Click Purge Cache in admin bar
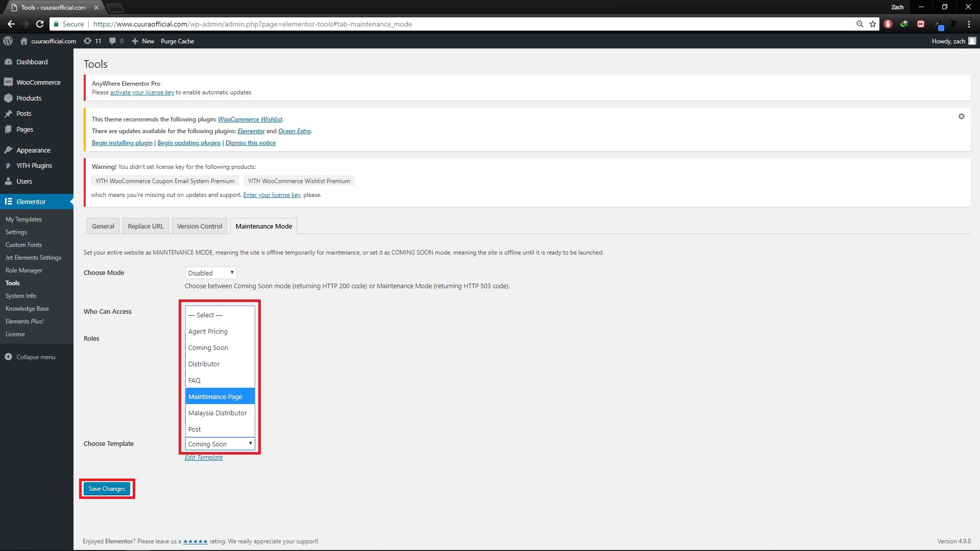 pyautogui.click(x=177, y=41)
